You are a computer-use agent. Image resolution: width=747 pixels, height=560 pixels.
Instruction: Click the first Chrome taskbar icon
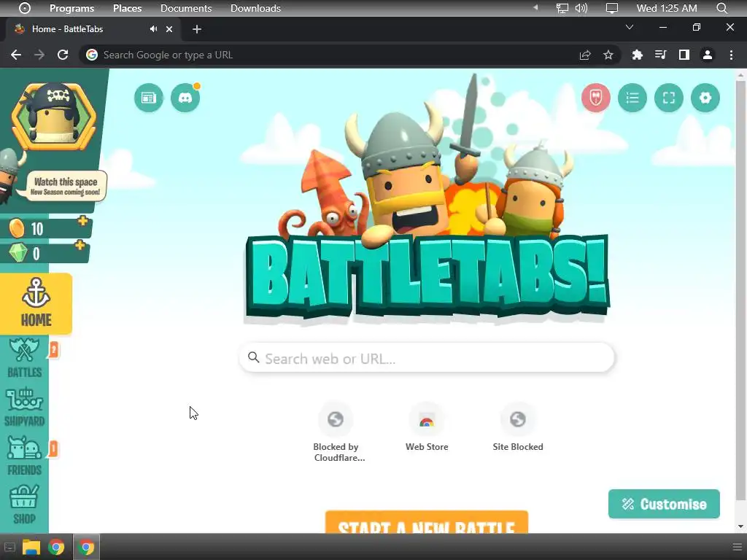pos(56,547)
